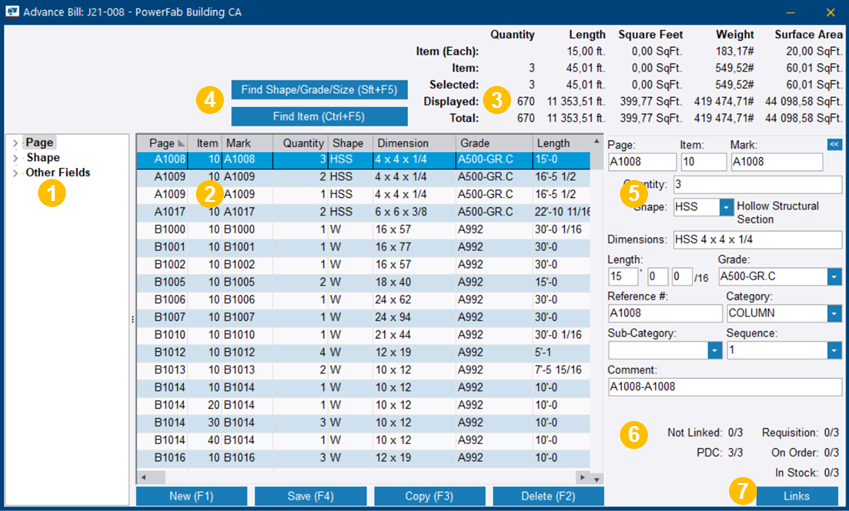
Task: Click Find Shape/Grade/Size button
Action: (x=319, y=90)
